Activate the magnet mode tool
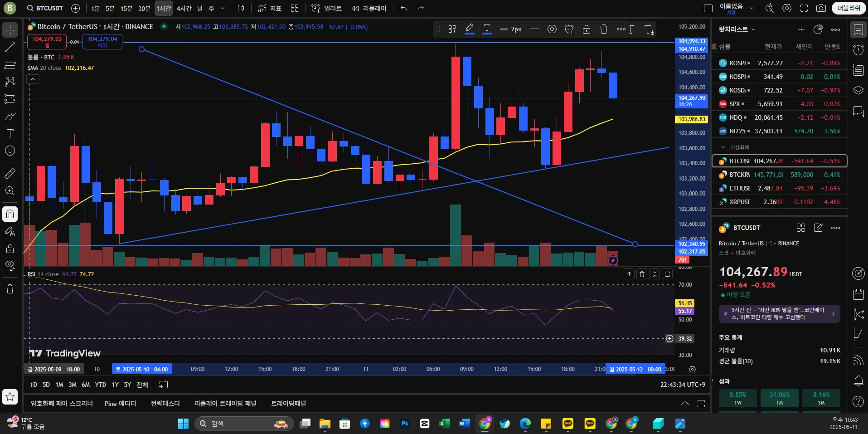 click(10, 214)
